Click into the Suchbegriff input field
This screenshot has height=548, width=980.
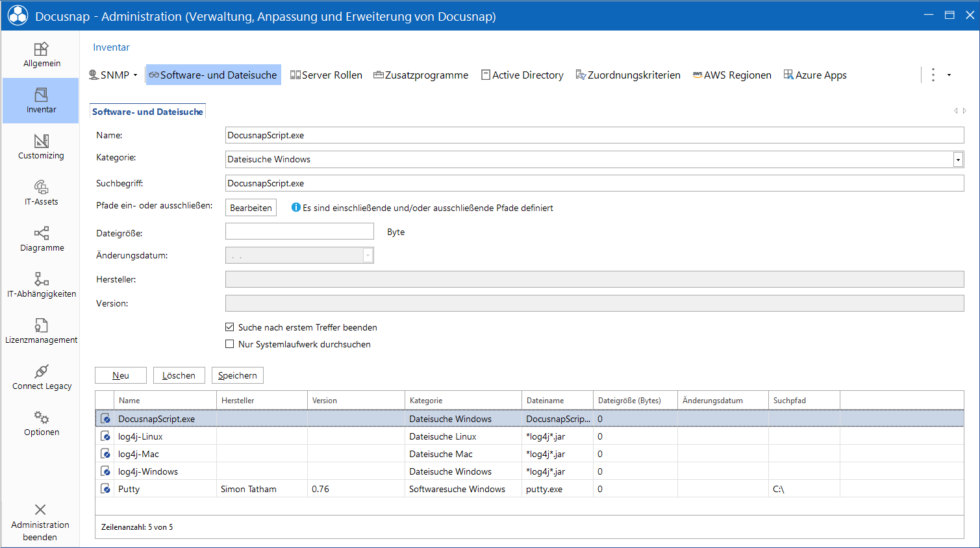594,183
